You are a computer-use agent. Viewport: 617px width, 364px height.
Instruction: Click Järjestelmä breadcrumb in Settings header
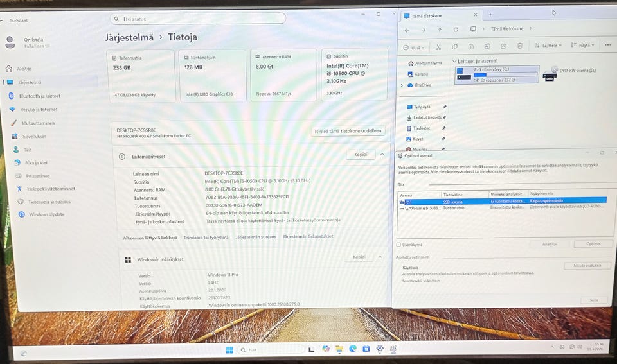pos(129,37)
